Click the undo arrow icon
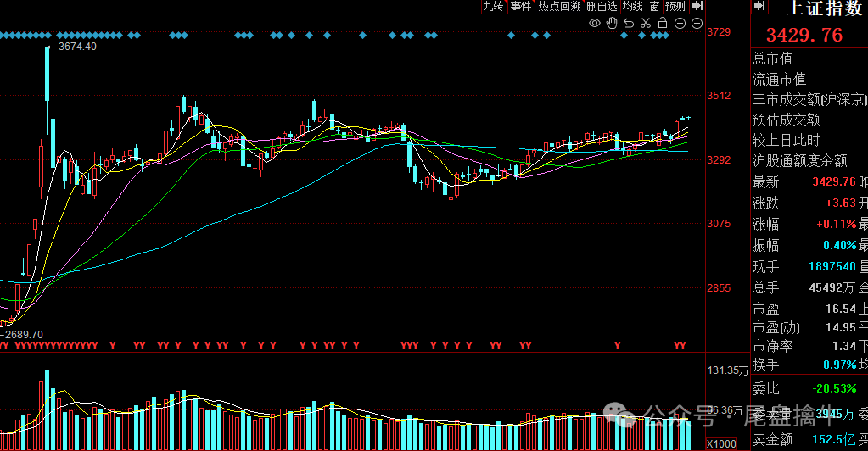The width and height of the screenshot is (868, 451). pyautogui.click(x=629, y=23)
